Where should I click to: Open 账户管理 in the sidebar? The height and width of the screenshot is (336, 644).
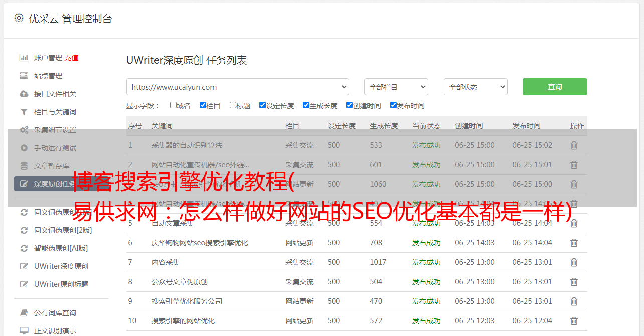coord(48,58)
